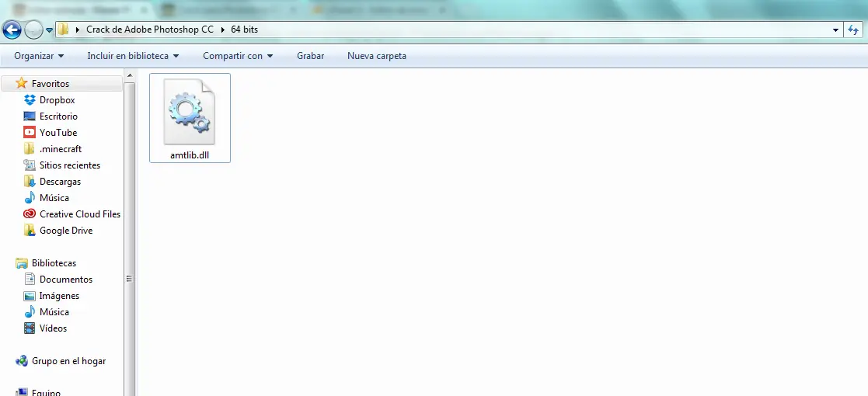Navigate to Crack de Adobe Photoshop CC

[150, 30]
